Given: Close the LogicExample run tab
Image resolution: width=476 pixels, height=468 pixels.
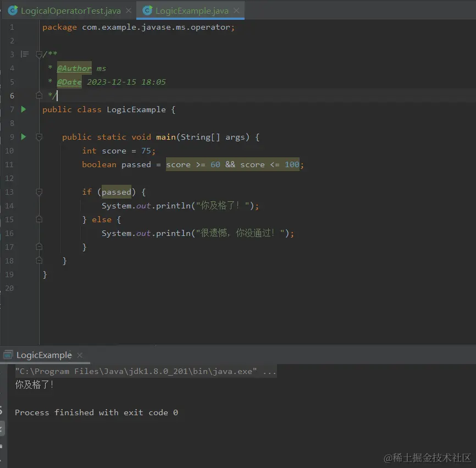Looking at the screenshot, I should click(x=80, y=355).
